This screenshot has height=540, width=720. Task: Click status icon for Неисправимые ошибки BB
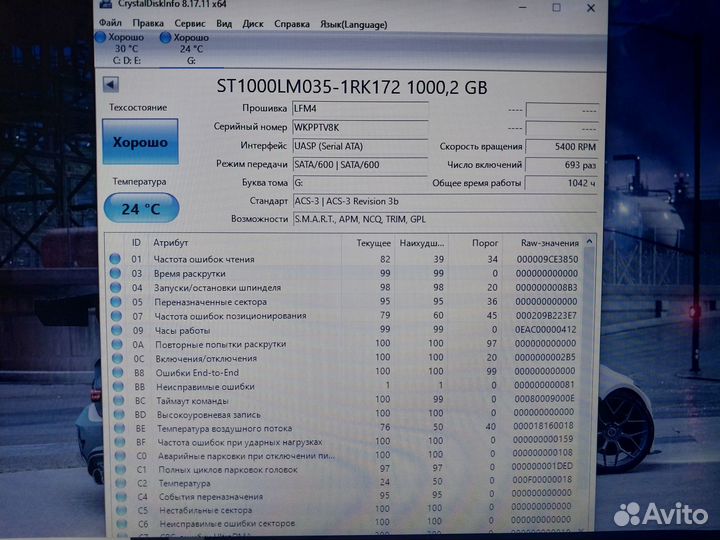coord(118,387)
